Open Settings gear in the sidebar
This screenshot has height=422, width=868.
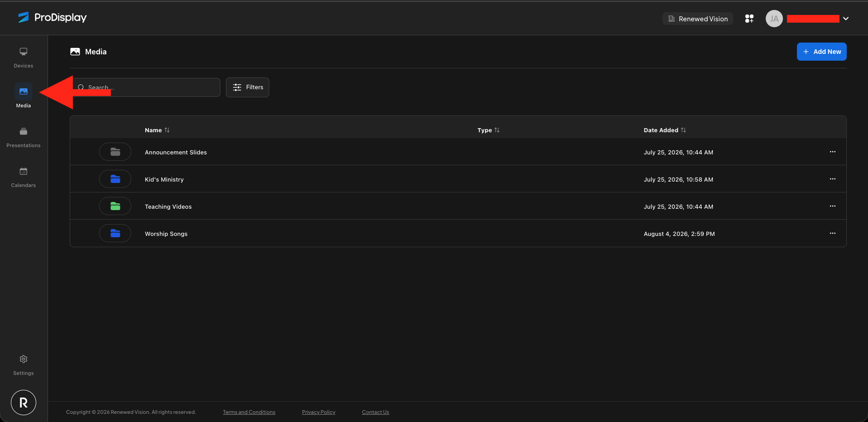24,365
